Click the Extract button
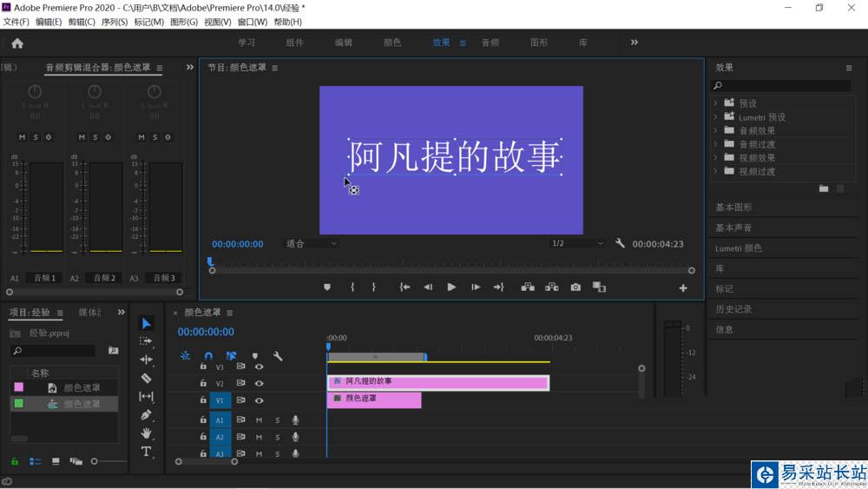The image size is (868, 489). tap(551, 287)
